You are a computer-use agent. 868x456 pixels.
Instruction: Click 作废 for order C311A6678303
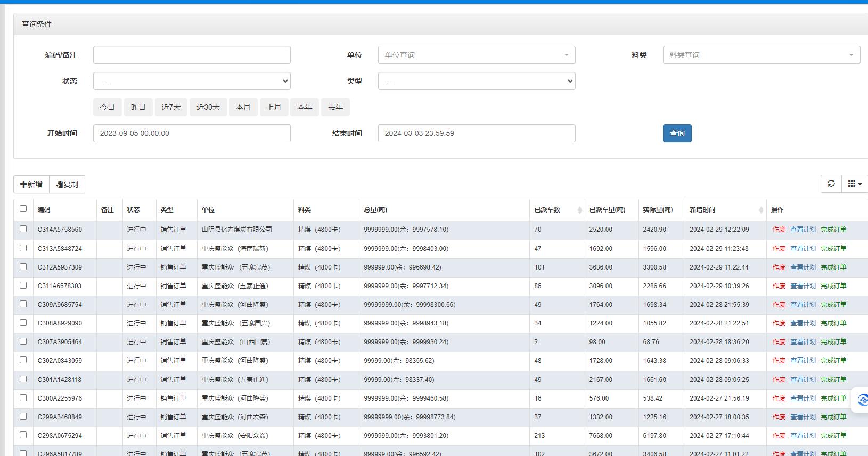click(x=779, y=286)
